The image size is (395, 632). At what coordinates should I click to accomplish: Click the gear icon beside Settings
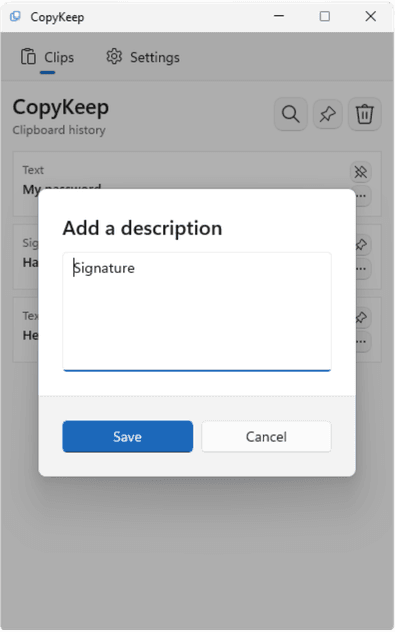114,57
